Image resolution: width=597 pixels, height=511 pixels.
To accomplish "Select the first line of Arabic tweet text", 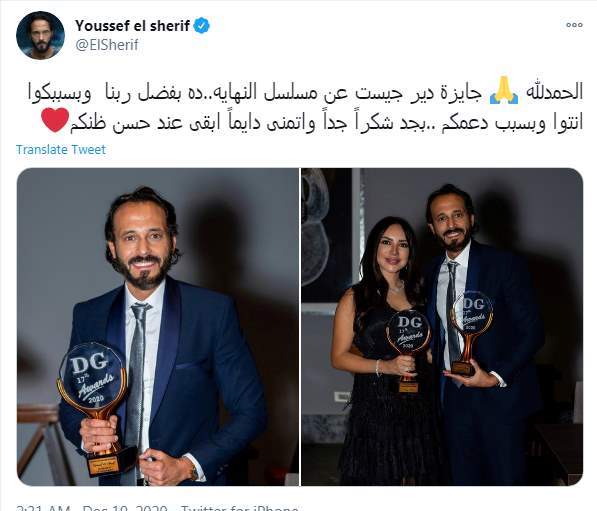I will click(x=306, y=93).
